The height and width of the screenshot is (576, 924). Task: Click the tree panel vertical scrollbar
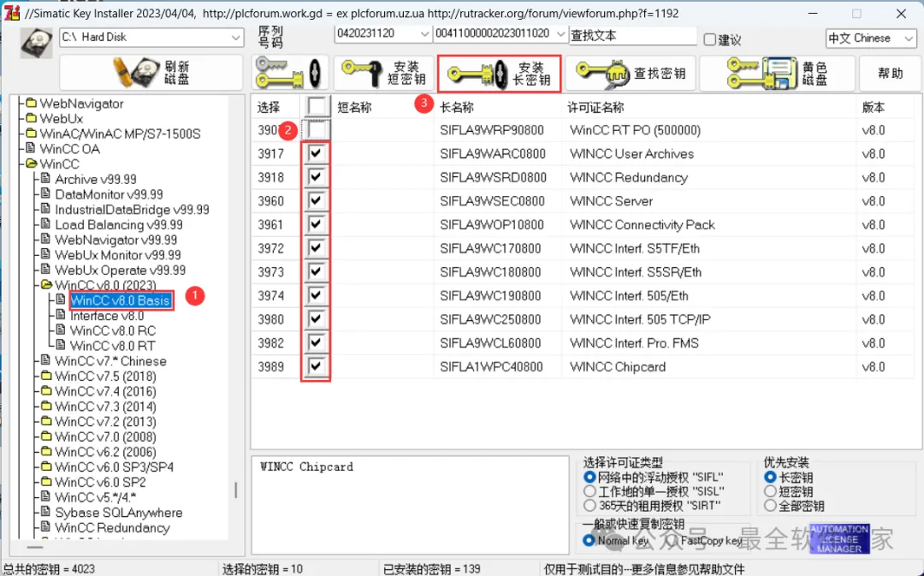[x=236, y=491]
